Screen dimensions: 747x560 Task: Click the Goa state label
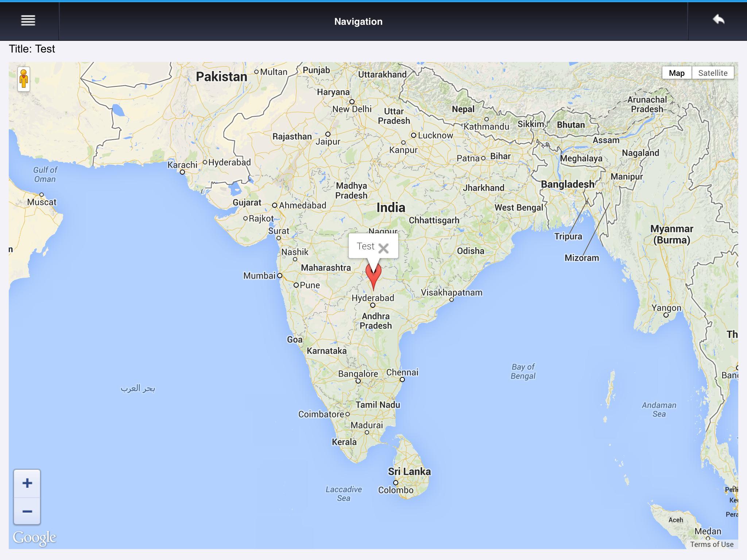(294, 339)
